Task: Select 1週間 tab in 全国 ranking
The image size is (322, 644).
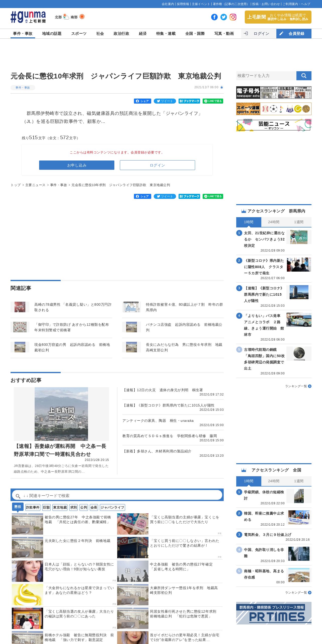Action: pyautogui.click(x=299, y=481)
